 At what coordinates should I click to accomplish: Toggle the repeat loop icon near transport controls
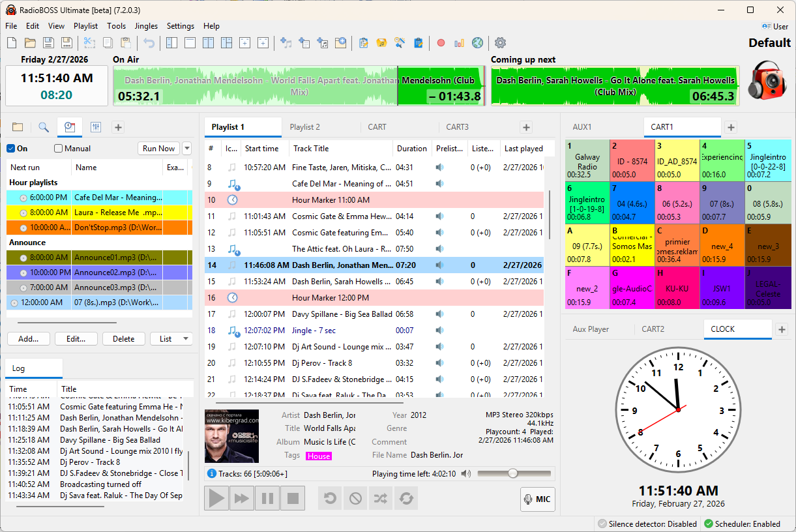pos(330,499)
